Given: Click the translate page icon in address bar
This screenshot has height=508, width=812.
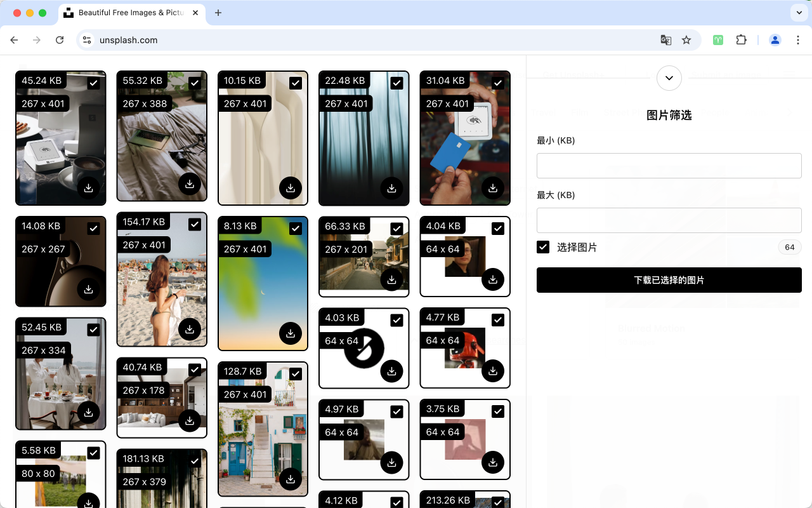Looking at the screenshot, I should 665,40.
